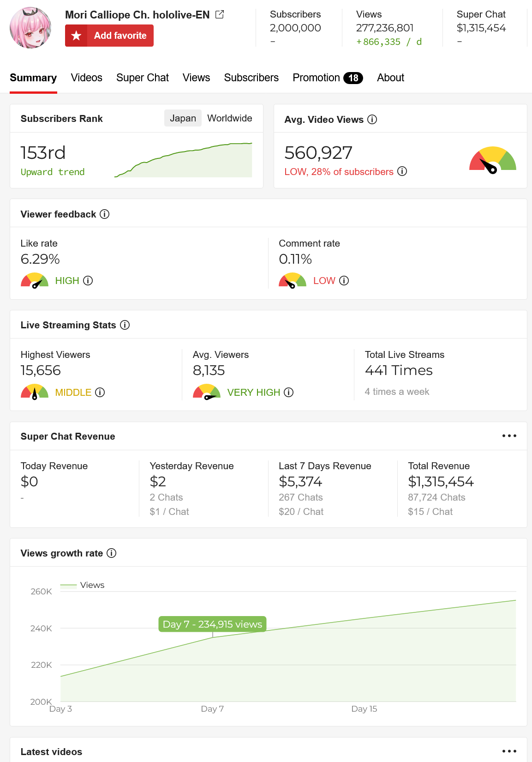This screenshot has width=532, height=762.
Task: Switch subscribers rank to Worldwide
Action: tap(230, 118)
